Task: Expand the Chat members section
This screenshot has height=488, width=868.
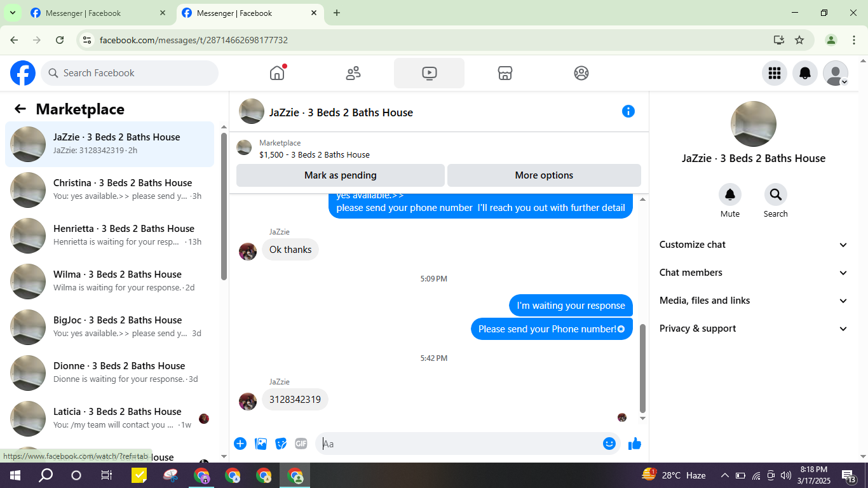Action: pos(754,273)
